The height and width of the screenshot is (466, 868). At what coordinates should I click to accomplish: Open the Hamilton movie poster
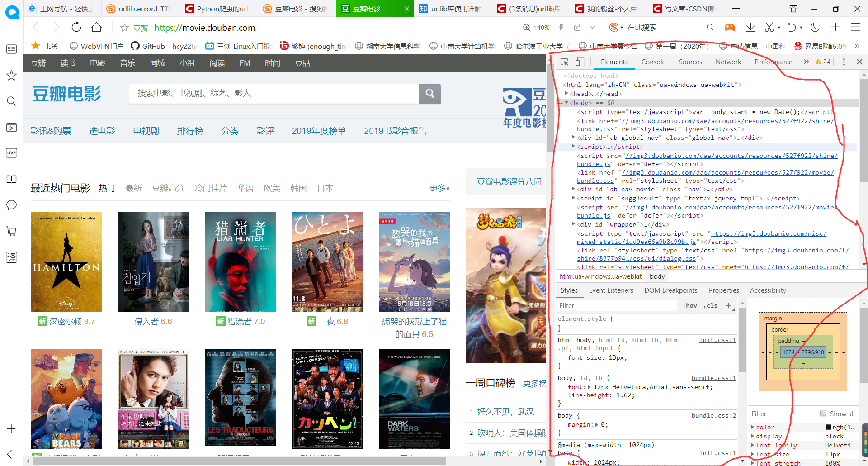click(x=66, y=262)
